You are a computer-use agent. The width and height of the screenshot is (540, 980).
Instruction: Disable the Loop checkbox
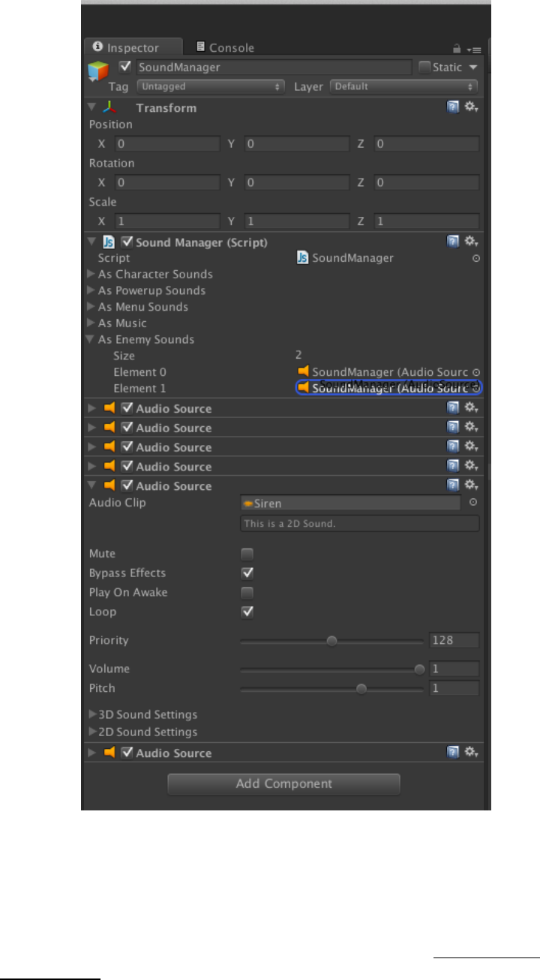tap(247, 612)
